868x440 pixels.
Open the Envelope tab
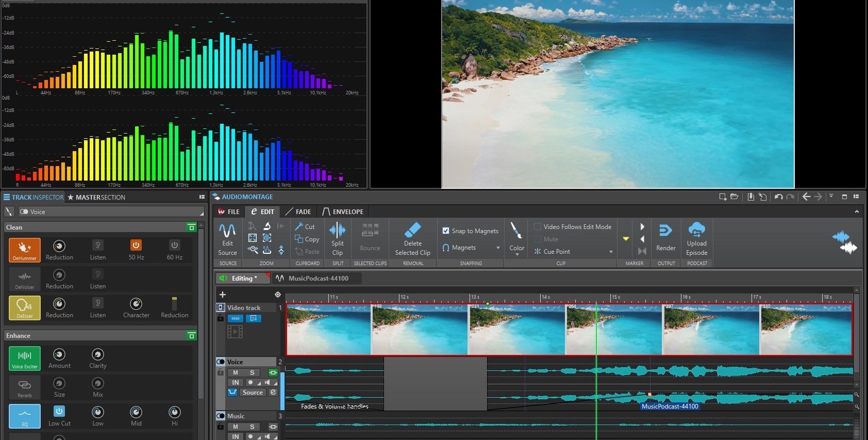click(343, 211)
